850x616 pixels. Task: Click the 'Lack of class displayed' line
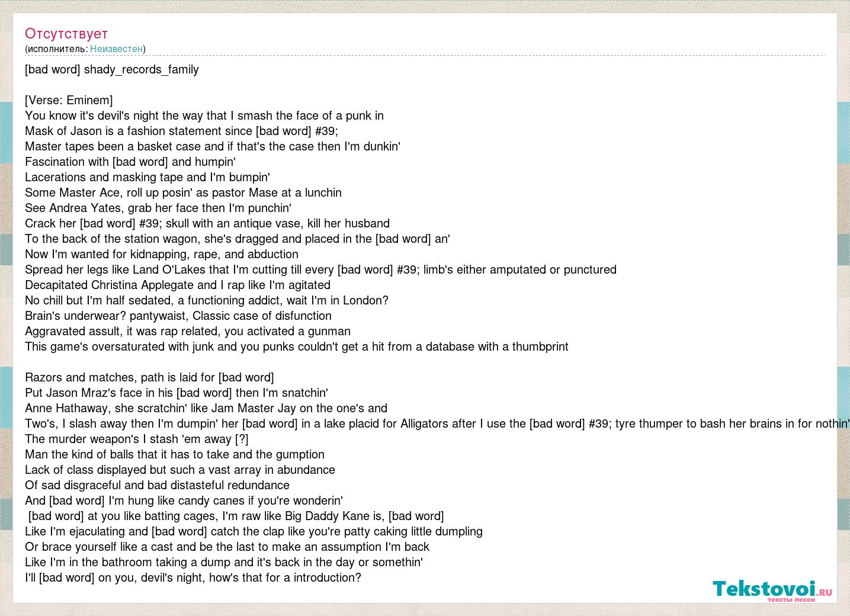click(180, 470)
